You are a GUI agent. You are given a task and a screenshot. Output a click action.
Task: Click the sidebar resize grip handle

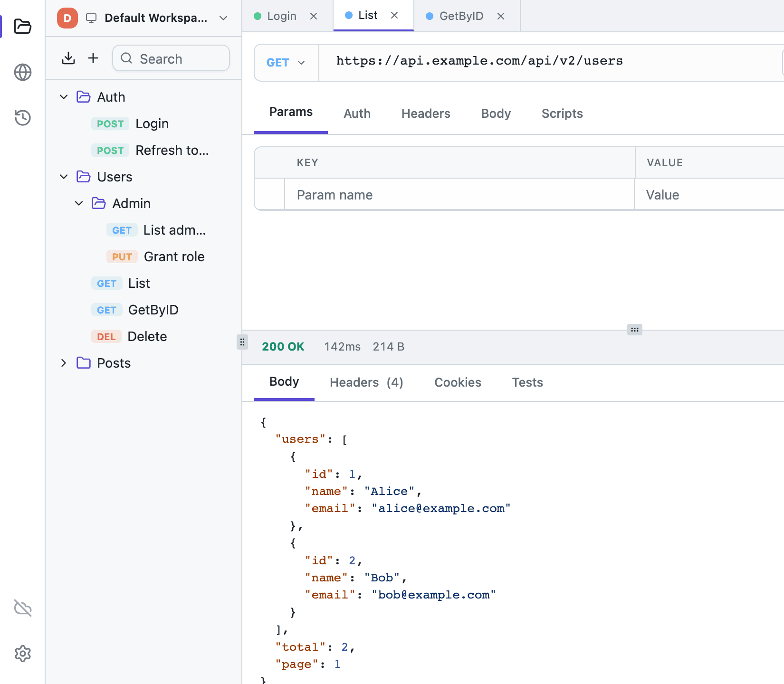pos(242,342)
